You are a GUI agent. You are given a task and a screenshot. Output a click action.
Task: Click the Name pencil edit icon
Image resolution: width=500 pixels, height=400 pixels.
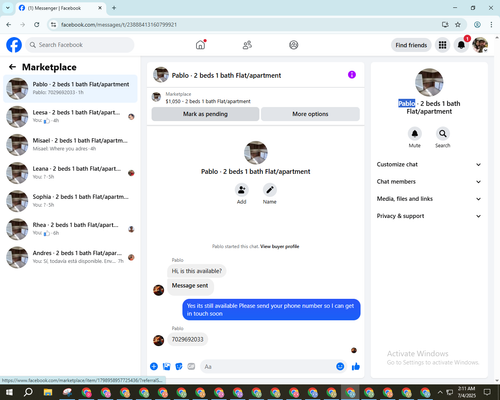point(270,190)
